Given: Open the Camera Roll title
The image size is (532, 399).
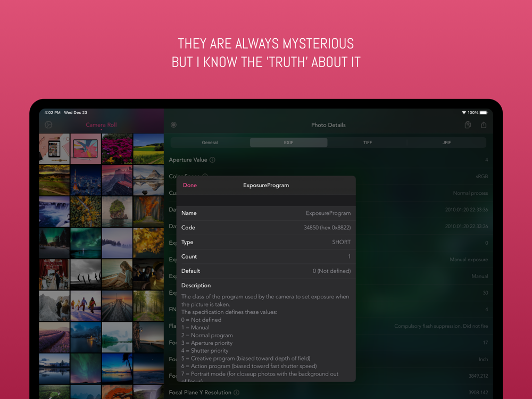Looking at the screenshot, I should pyautogui.click(x=101, y=125).
